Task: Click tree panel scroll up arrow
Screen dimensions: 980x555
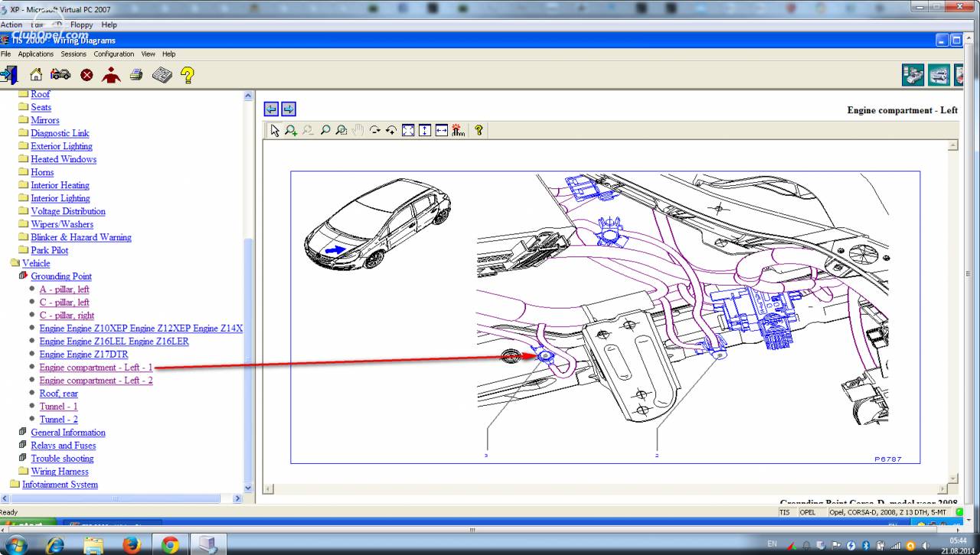Action: click(248, 96)
